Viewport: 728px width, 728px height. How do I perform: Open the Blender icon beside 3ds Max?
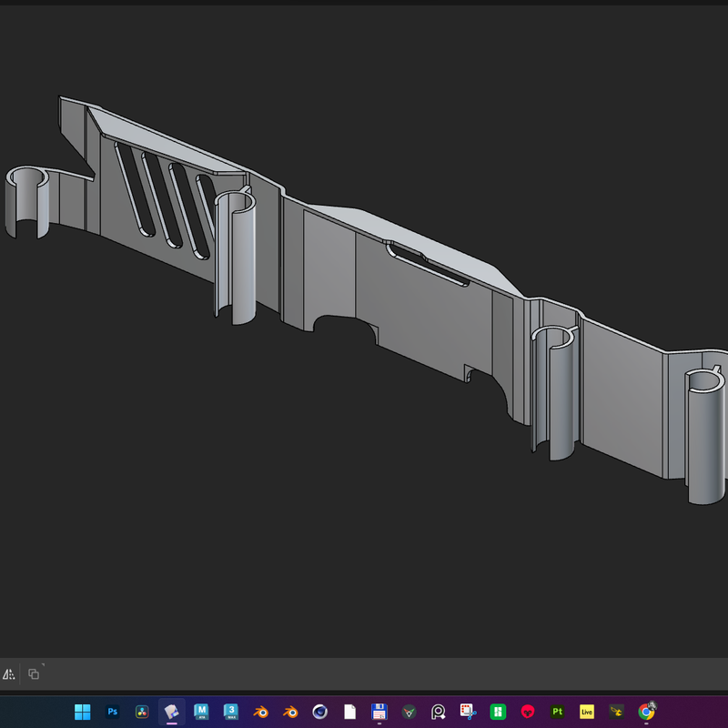(260, 712)
